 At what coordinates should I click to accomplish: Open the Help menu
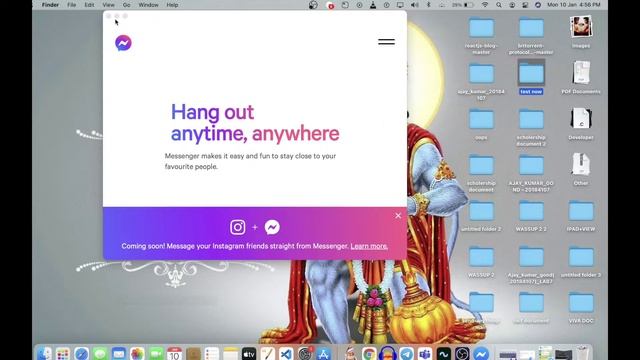coord(172,5)
